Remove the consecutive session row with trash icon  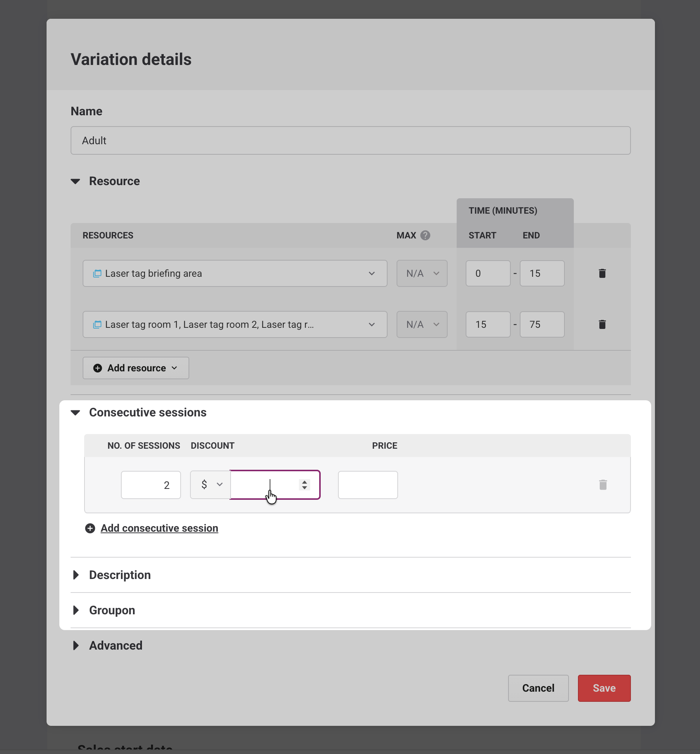point(603,485)
